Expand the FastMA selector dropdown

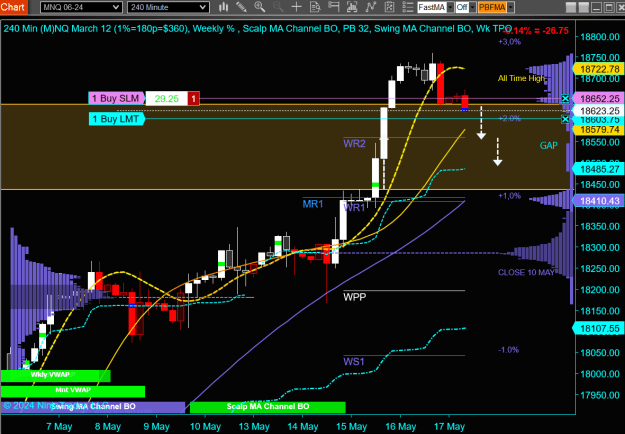[450, 7]
